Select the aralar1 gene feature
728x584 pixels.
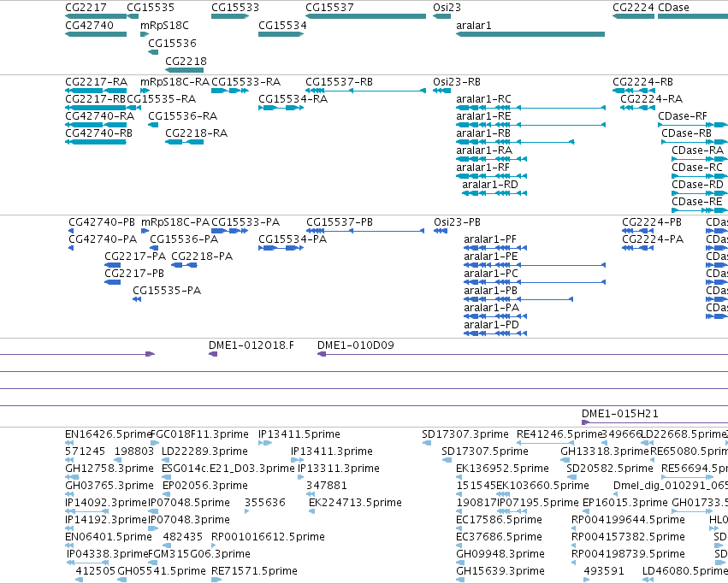[x=530, y=34]
